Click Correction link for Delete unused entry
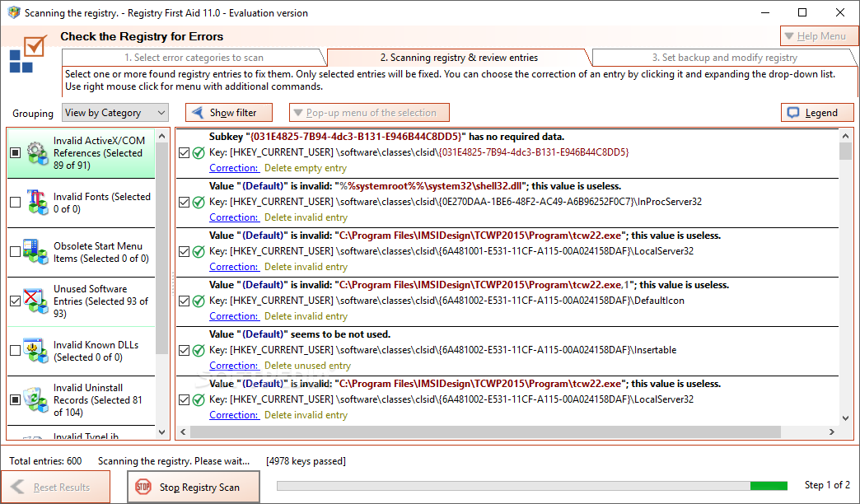The width and height of the screenshot is (860, 504). (234, 366)
